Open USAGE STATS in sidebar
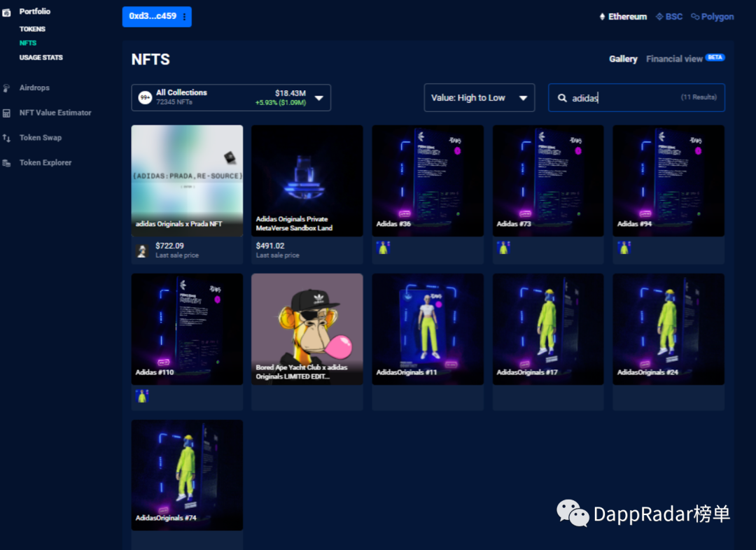 (x=41, y=57)
